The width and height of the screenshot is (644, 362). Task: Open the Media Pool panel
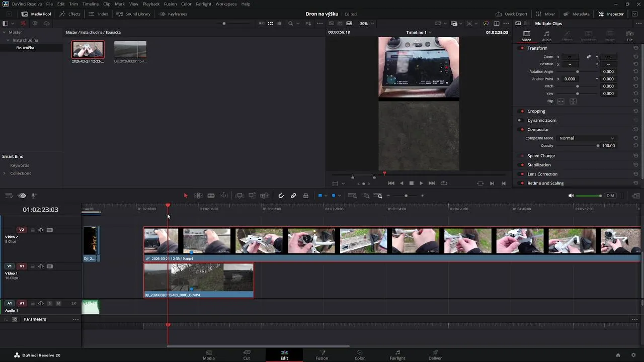[36, 14]
